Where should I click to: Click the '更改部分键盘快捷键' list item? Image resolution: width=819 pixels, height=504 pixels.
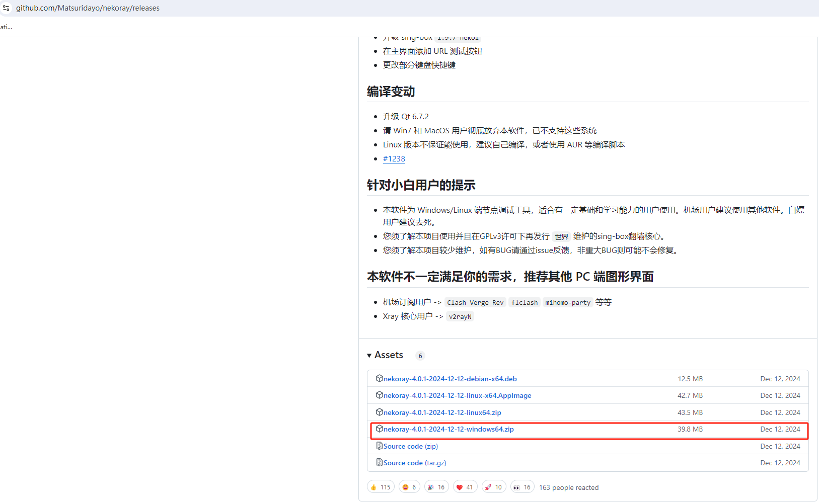click(419, 65)
